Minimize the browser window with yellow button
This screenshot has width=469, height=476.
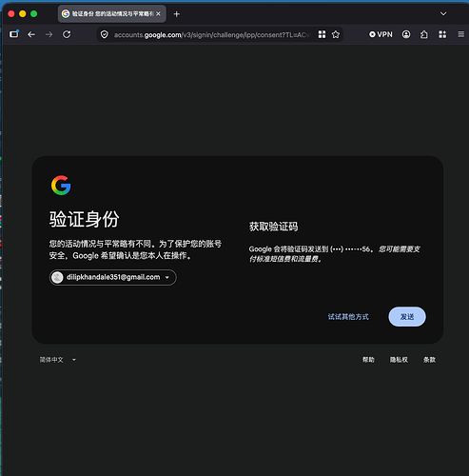[23, 13]
